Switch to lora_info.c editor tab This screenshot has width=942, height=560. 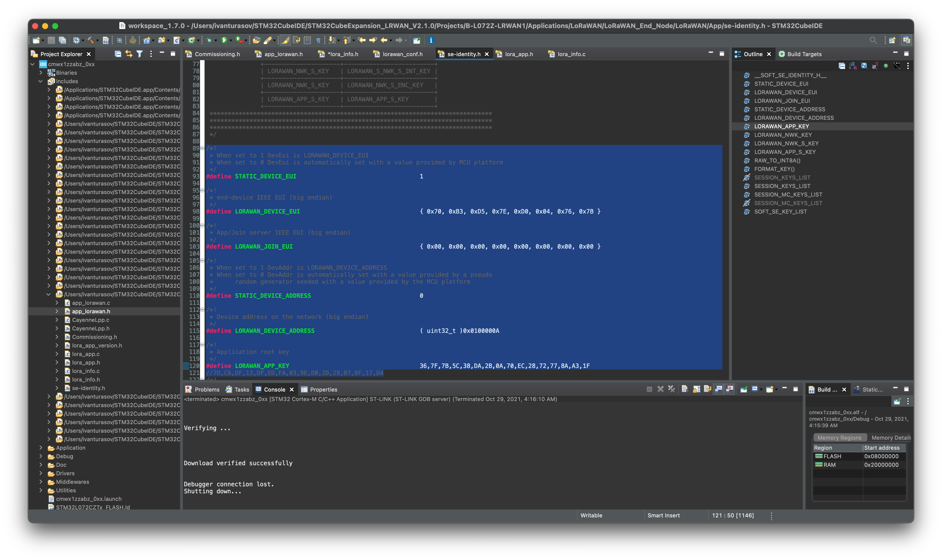tap(567, 54)
